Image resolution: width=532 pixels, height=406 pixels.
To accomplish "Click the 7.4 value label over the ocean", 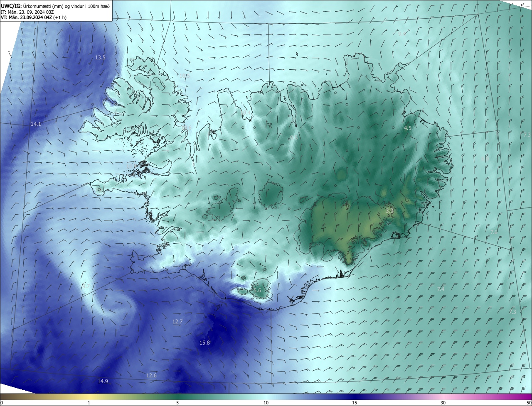I will pyautogui.click(x=441, y=289).
